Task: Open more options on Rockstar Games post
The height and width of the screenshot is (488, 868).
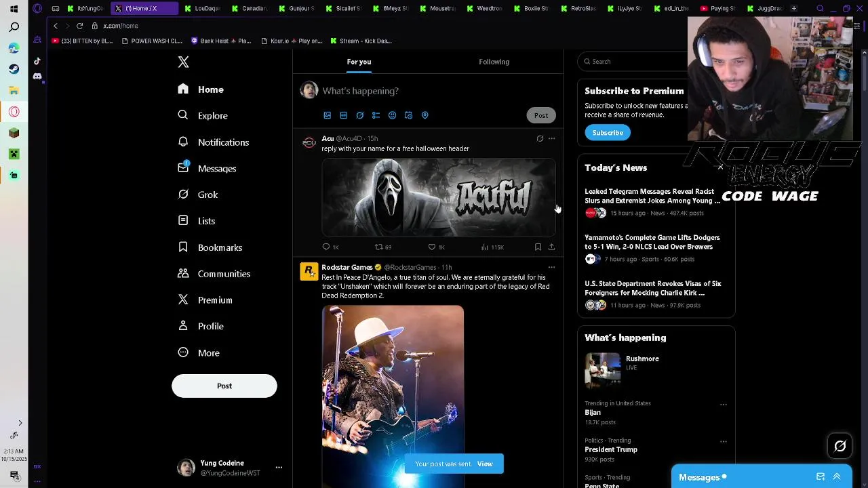Action: pos(551,267)
